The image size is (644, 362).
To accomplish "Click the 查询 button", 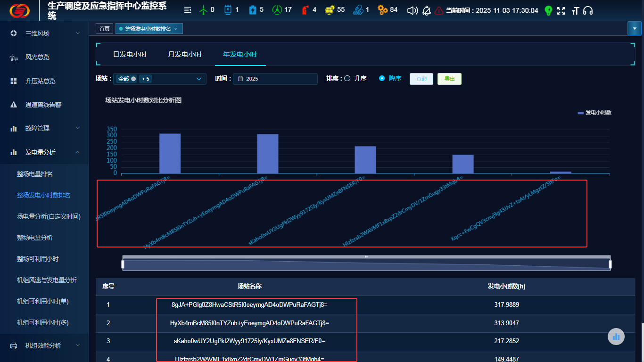I will [421, 79].
